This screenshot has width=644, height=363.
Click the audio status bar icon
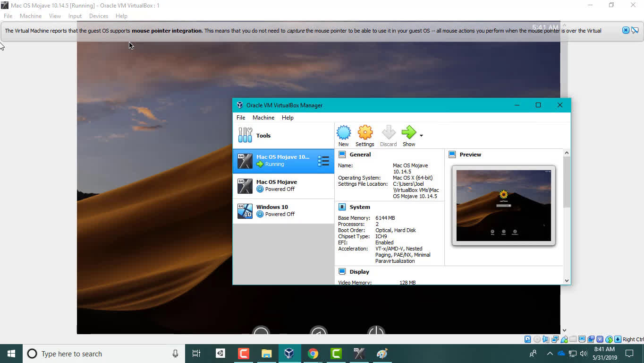tap(545, 339)
